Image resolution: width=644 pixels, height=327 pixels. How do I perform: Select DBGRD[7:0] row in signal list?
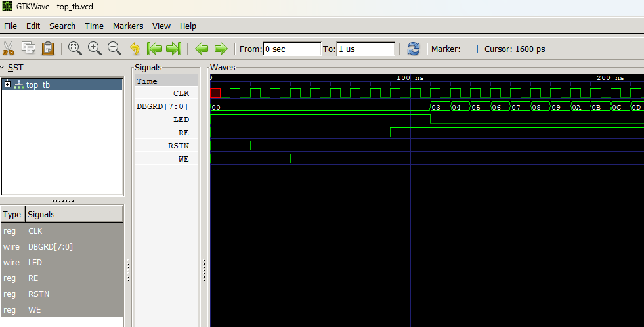coord(62,246)
